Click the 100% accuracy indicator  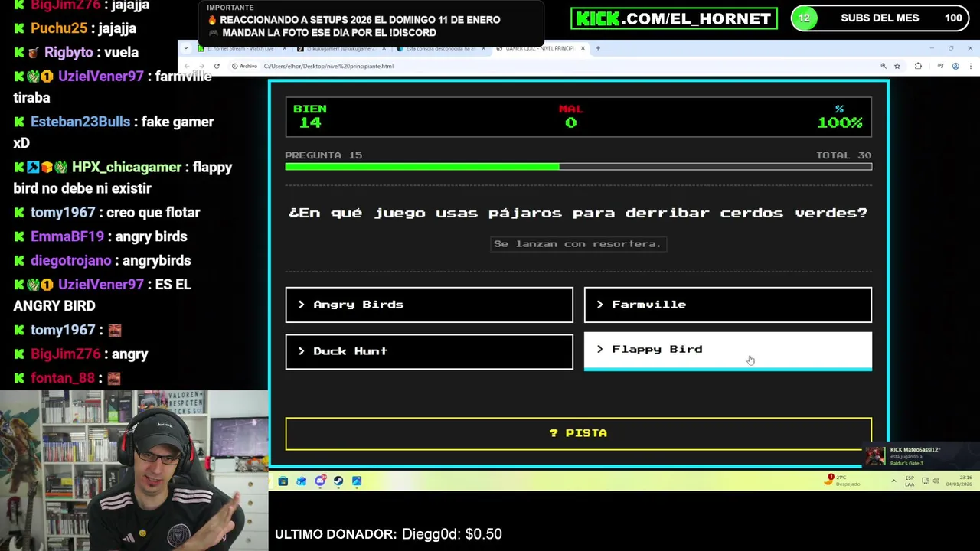[840, 116]
